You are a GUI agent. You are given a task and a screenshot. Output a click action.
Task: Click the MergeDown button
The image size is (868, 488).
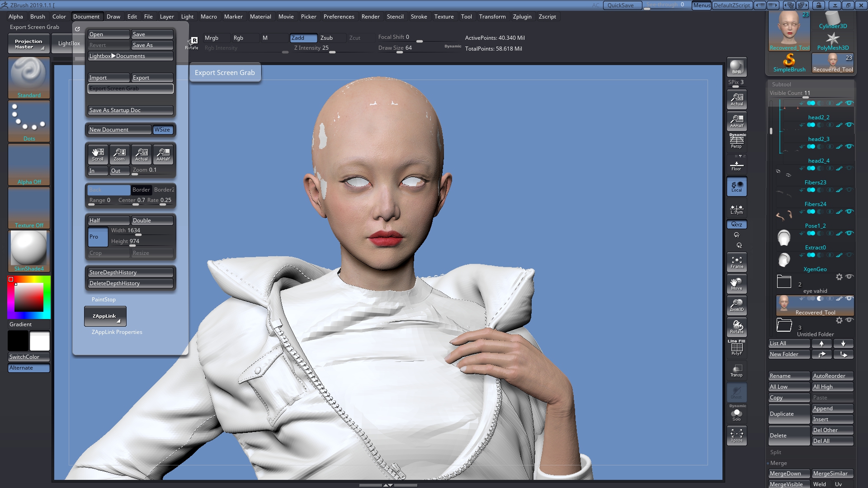[789, 474]
